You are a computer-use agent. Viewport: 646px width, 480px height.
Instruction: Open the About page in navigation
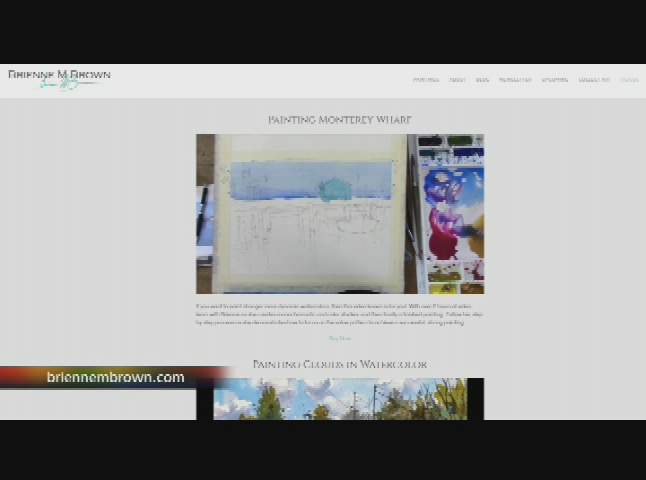(x=457, y=80)
